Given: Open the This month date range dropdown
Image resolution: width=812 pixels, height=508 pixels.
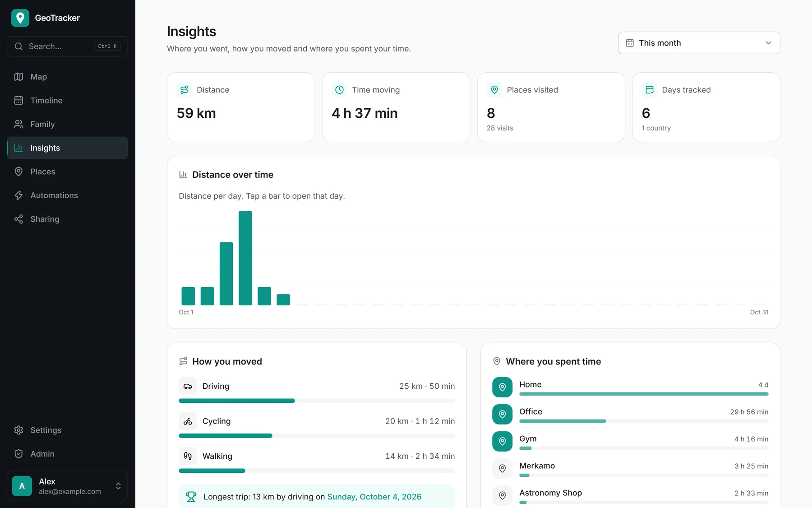Looking at the screenshot, I should 699,43.
